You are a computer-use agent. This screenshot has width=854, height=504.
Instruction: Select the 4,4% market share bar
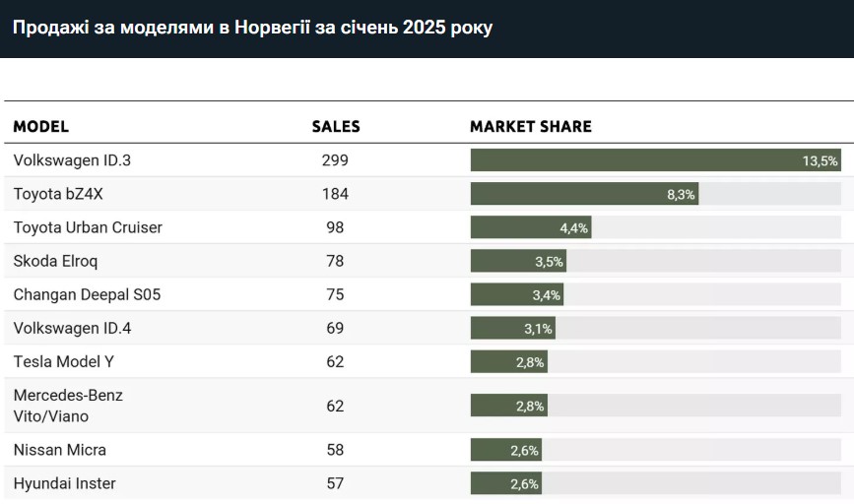[530, 227]
